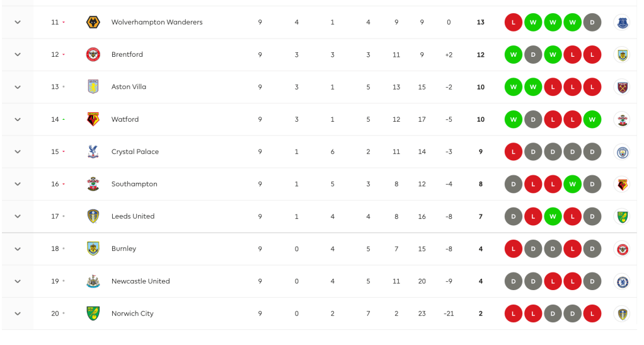This screenshot has height=345, width=644.
Task: Expand the Watford row details
Action: point(18,120)
